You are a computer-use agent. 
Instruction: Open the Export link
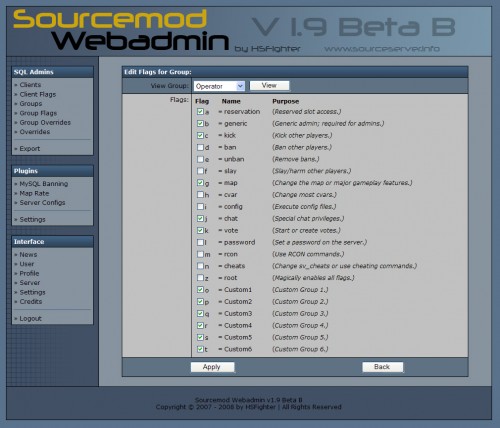pos(30,149)
